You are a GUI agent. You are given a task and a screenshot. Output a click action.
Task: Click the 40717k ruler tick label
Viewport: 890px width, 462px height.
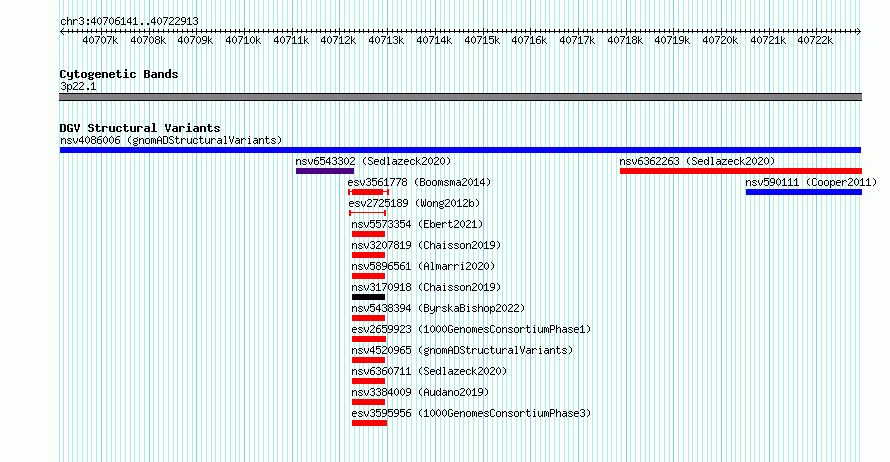click(x=577, y=40)
